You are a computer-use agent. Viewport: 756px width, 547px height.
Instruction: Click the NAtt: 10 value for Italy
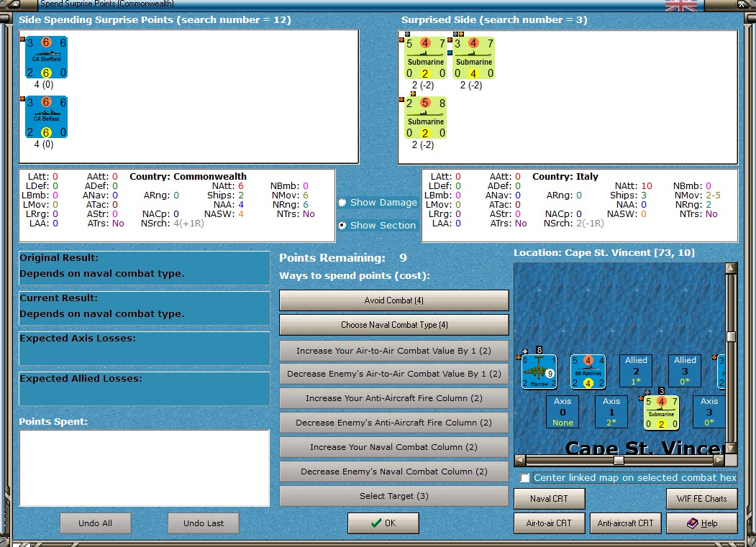[x=647, y=185]
